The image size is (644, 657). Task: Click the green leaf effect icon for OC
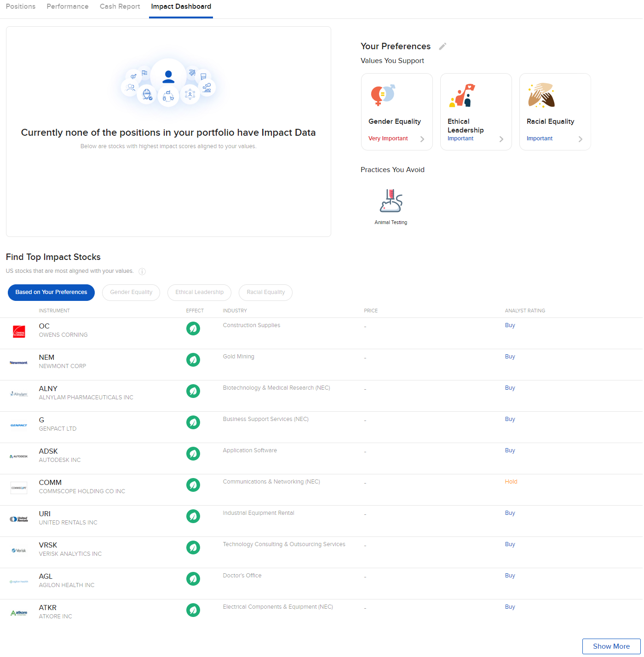pos(193,328)
